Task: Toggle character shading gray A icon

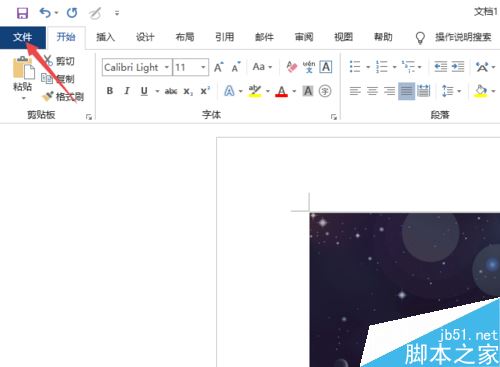Action: tap(308, 91)
